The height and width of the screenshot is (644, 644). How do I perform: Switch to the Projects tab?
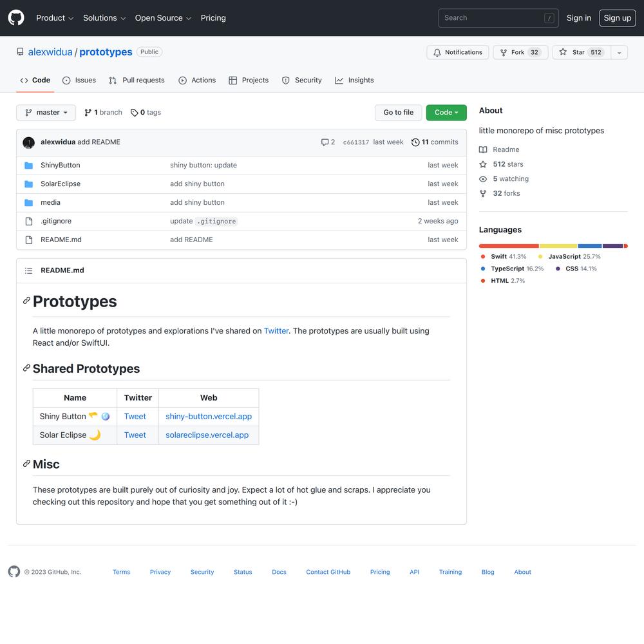(x=249, y=80)
